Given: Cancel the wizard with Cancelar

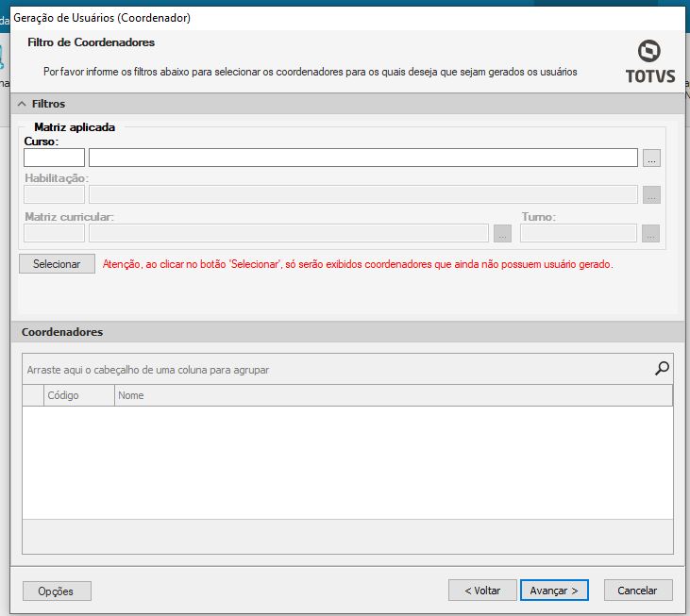Looking at the screenshot, I should [x=638, y=591].
